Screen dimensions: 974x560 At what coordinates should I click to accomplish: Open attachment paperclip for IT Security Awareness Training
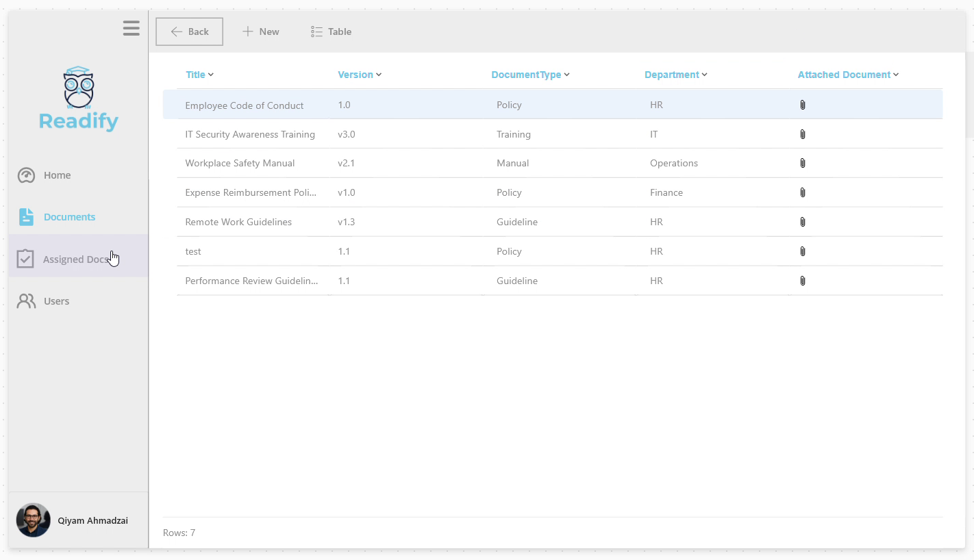(x=803, y=134)
